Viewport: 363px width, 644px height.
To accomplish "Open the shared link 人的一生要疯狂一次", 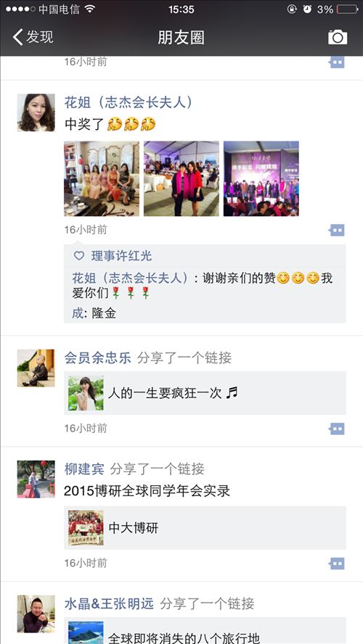I will point(205,393).
